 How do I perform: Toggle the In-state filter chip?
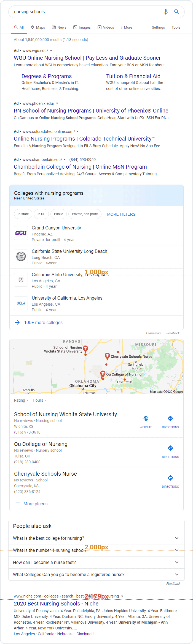point(23,214)
